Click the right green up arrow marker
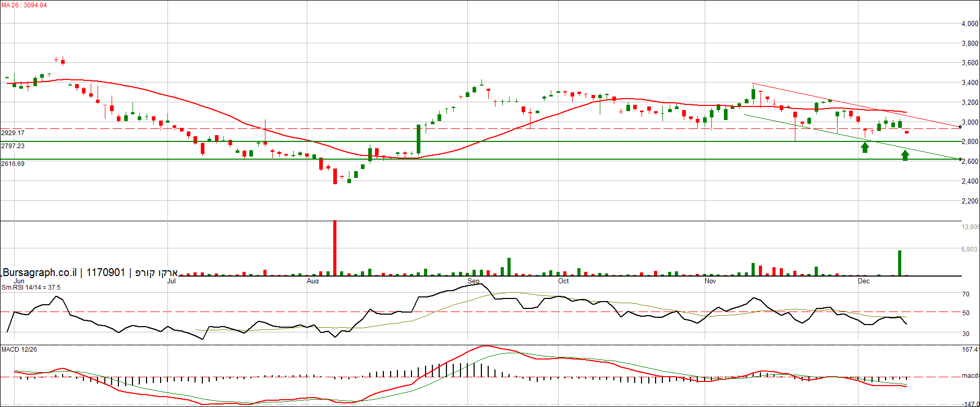 (x=905, y=155)
